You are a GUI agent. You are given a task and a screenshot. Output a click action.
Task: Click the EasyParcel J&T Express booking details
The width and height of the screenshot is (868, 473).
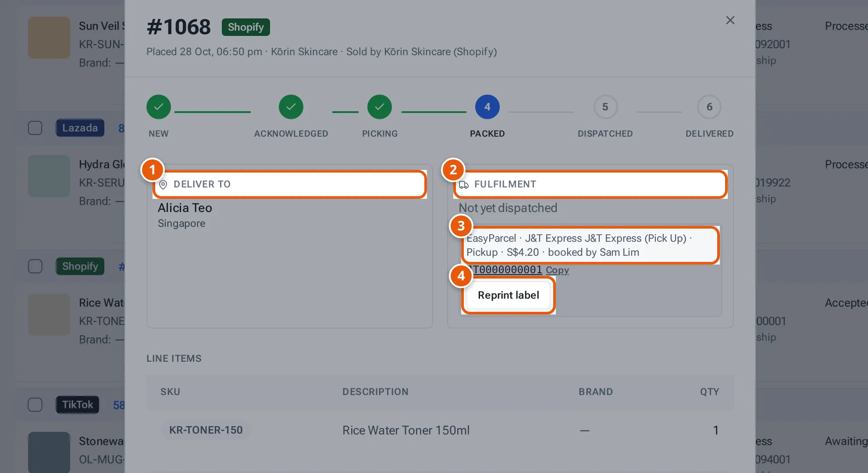(x=590, y=245)
